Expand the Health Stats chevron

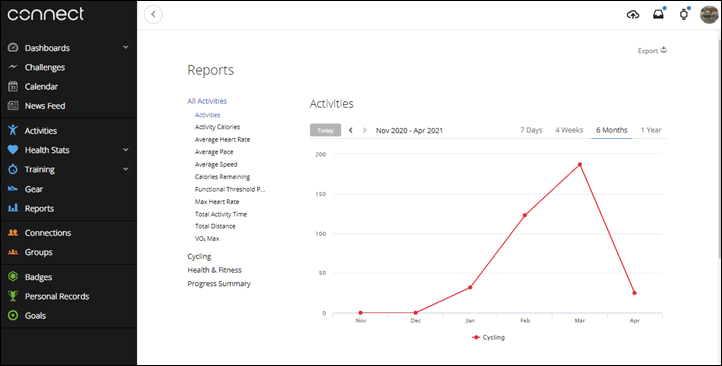126,150
